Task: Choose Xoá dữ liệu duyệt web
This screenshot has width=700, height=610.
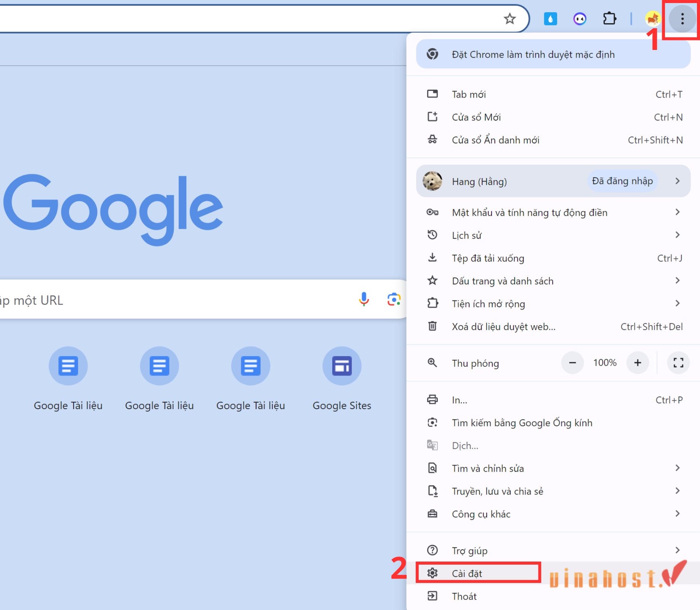Action: point(553,327)
